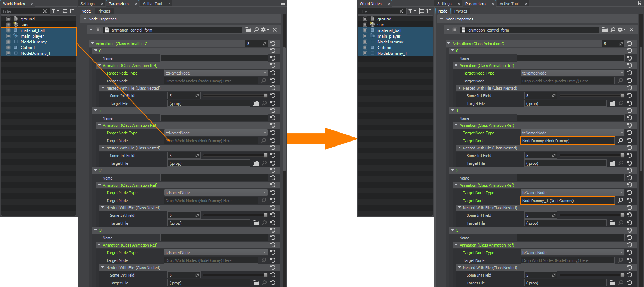Toggle enabled checkbox for sun node in right panel
Image resolution: width=644 pixels, height=287 pixels.
click(365, 25)
